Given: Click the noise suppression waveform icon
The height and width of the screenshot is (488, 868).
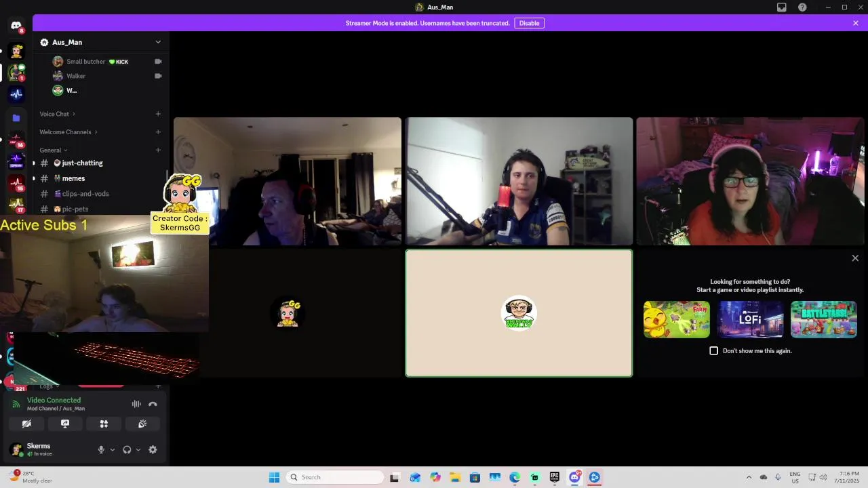Looking at the screenshot, I should [x=136, y=404].
